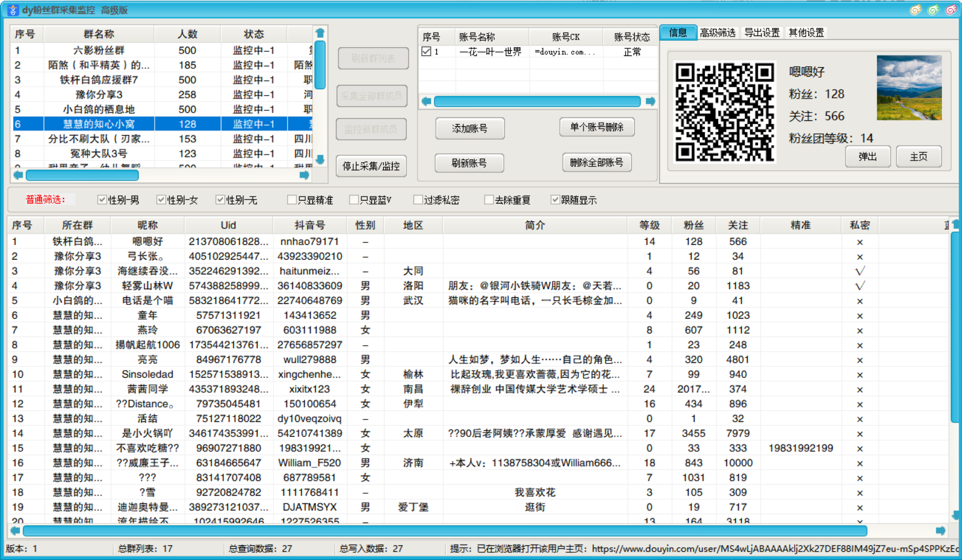
Task: Select member row Sinsoledad
Action: click(x=478, y=375)
